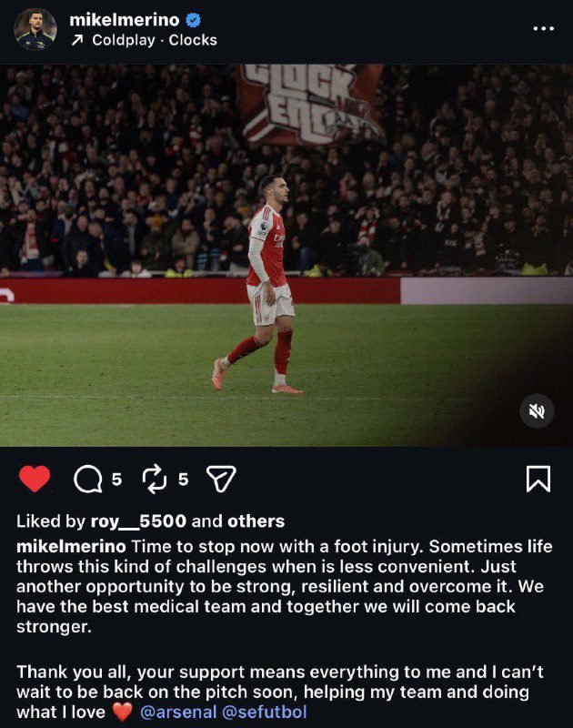
Task: Open roy__5500 profile from likes
Action: 138,521
